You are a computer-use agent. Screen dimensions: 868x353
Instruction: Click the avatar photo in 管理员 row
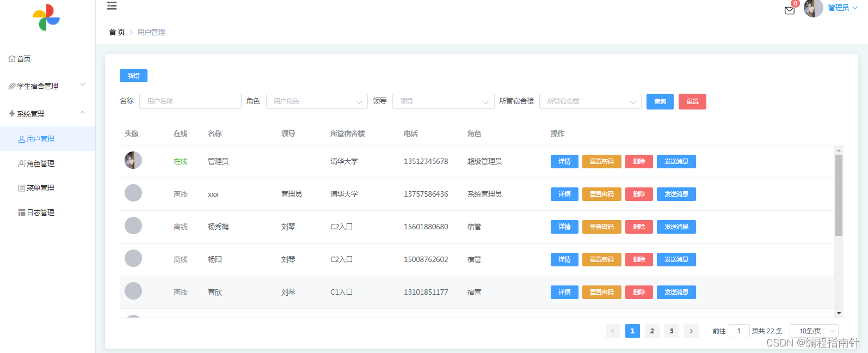[133, 160]
